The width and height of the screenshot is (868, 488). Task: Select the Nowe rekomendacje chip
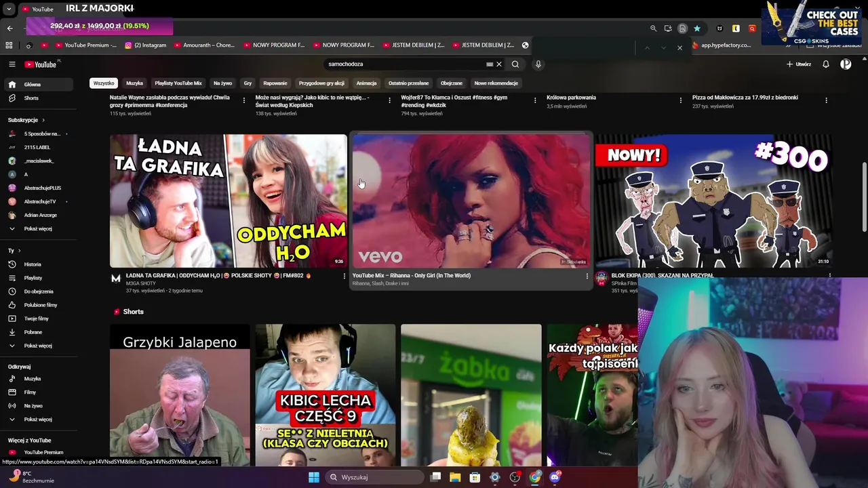[x=496, y=83]
